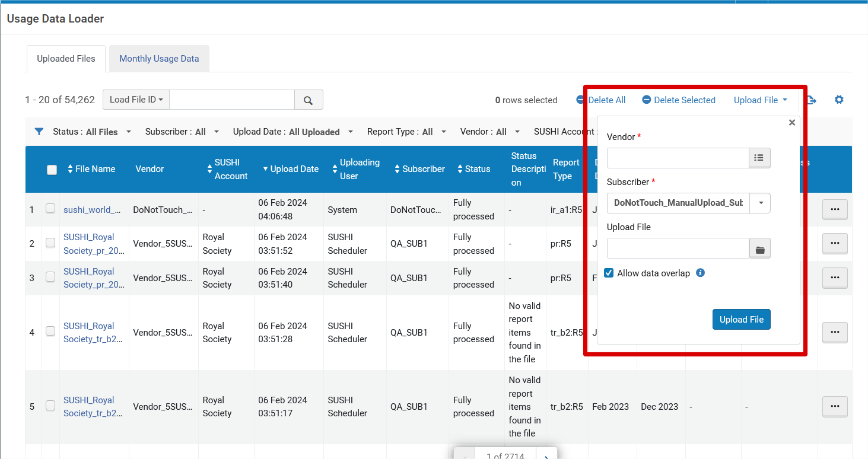Open the SUSHI_Royal Society file in row 3
Viewport: 868px width, 459px height.
tap(94, 278)
